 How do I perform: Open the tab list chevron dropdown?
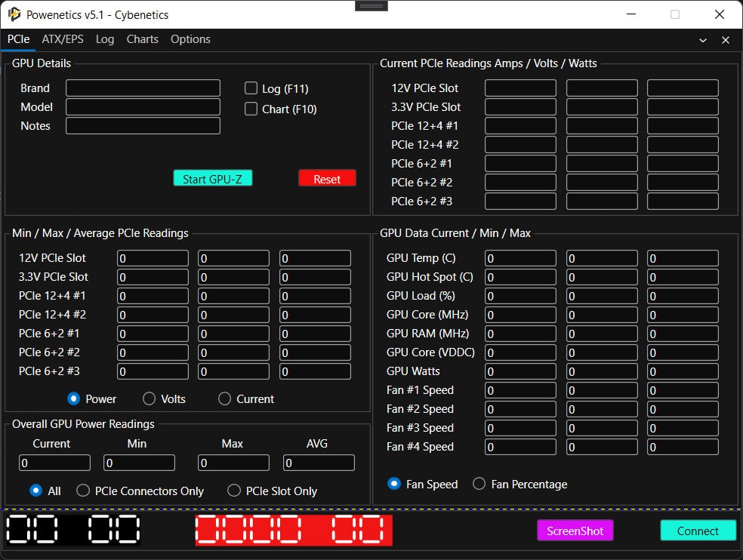point(703,40)
